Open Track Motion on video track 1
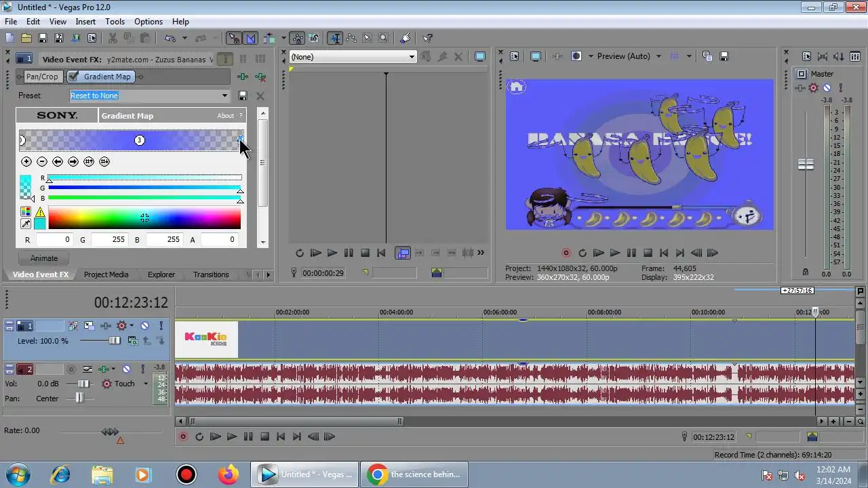 tap(89, 326)
